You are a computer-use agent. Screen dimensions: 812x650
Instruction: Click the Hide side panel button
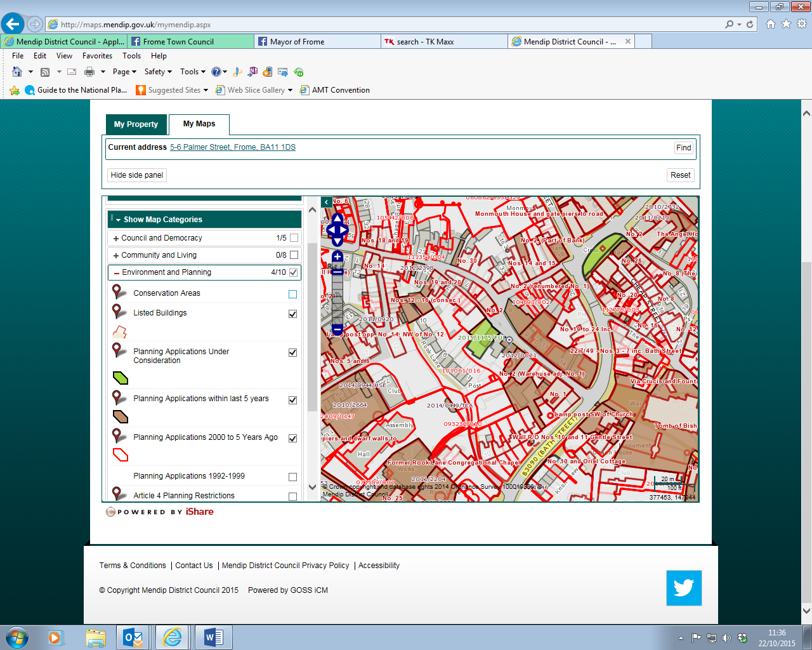[137, 175]
